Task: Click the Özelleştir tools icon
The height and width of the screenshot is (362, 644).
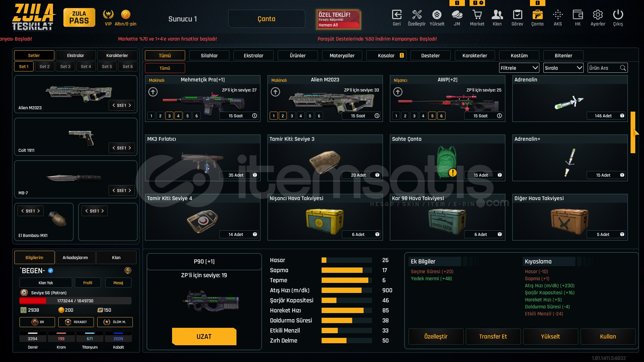Action: (417, 15)
